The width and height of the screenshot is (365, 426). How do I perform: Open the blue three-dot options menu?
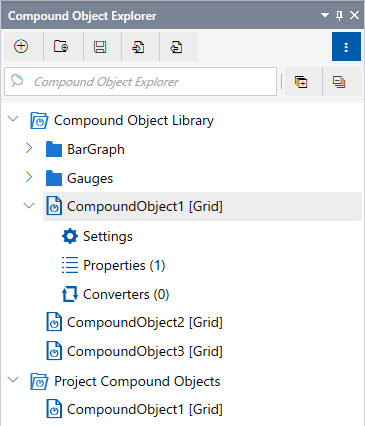(x=346, y=47)
